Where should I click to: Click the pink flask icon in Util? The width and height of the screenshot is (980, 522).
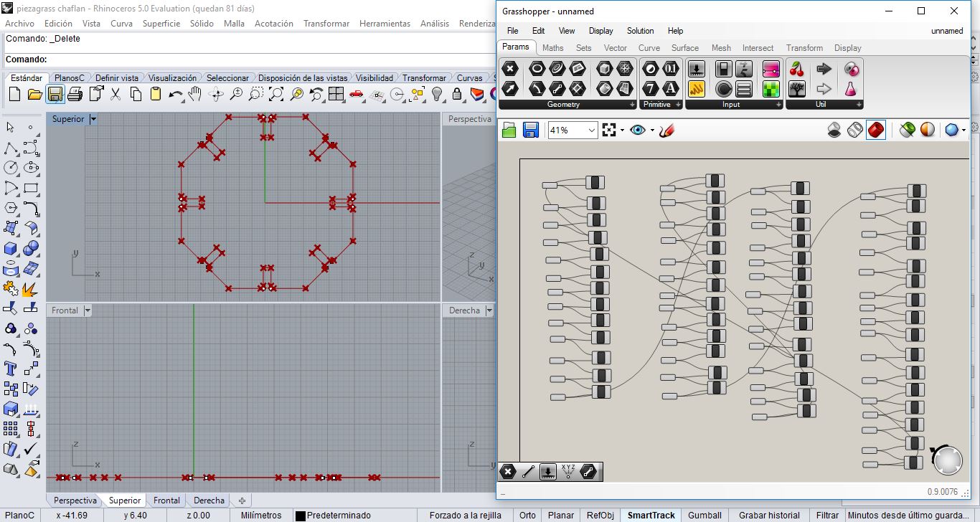[850, 89]
